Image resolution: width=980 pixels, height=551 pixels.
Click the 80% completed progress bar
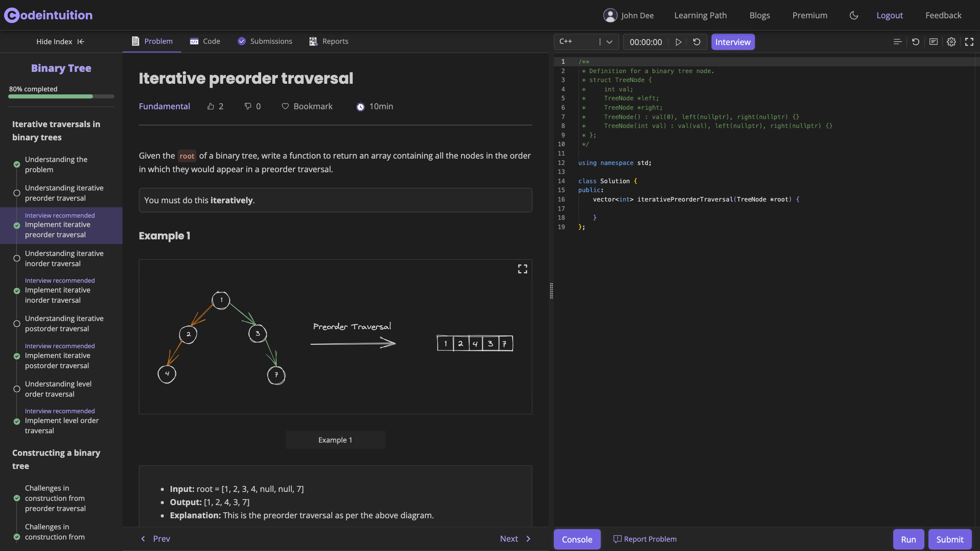(61, 97)
